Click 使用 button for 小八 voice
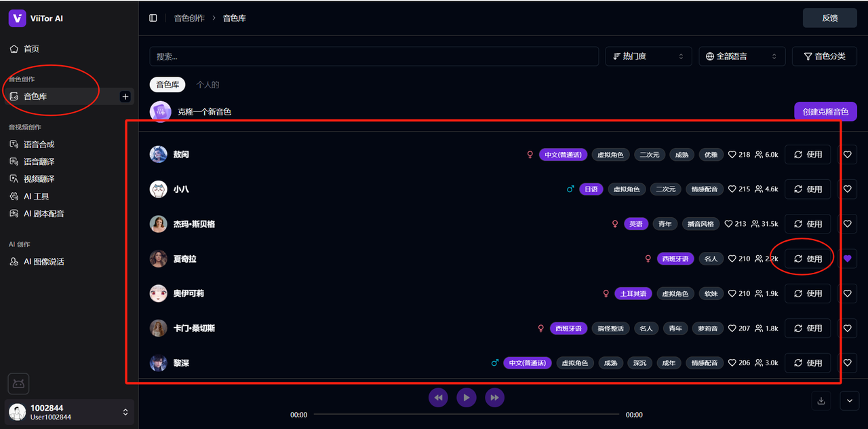The height and width of the screenshot is (429, 868). (x=807, y=189)
